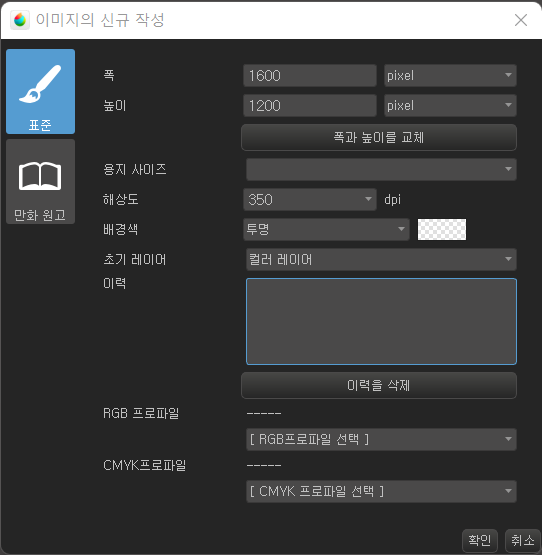This screenshot has height=555, width=542.
Task: Click the 해상도 label text
Action: point(121,199)
